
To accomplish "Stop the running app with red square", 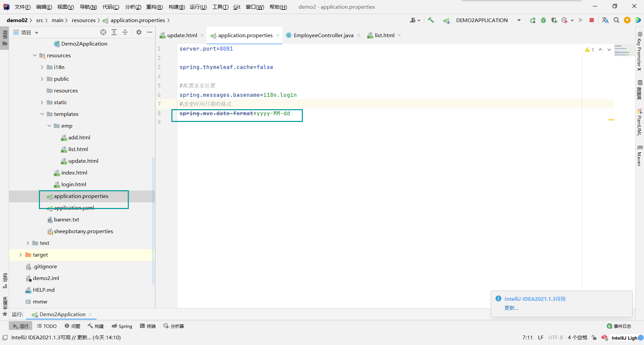I will pos(592,20).
